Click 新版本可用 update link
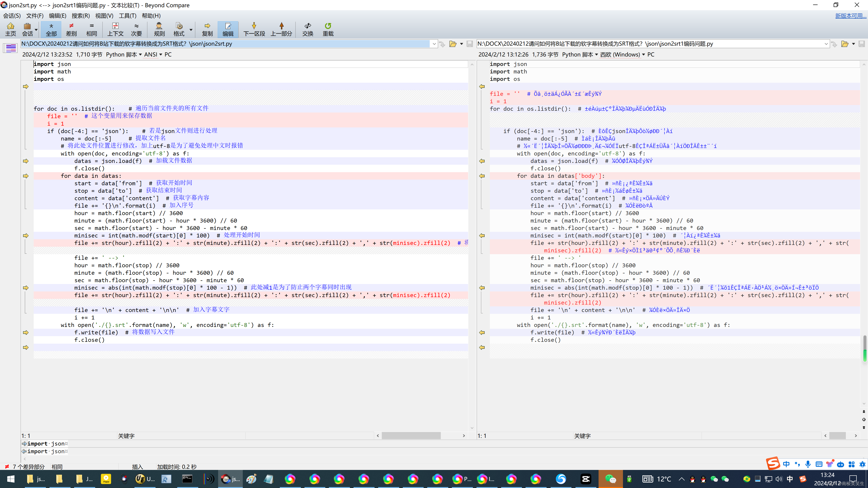868x488 pixels. 850,16
